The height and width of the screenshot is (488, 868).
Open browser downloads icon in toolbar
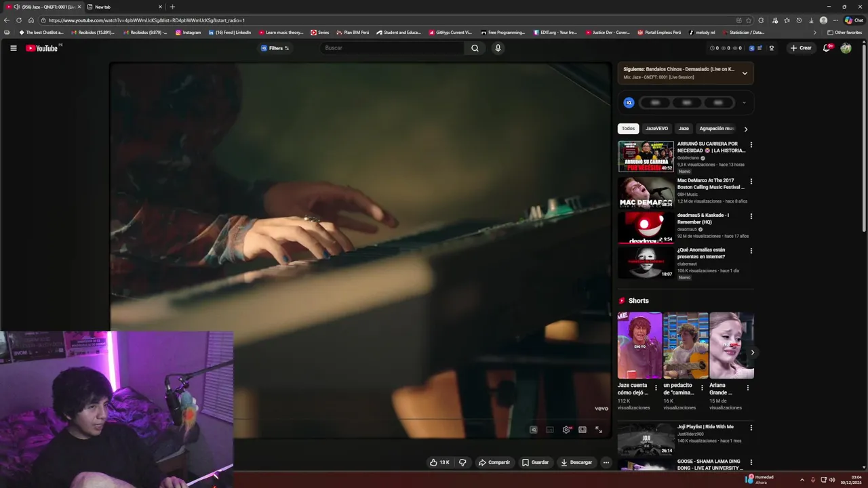[x=811, y=20]
